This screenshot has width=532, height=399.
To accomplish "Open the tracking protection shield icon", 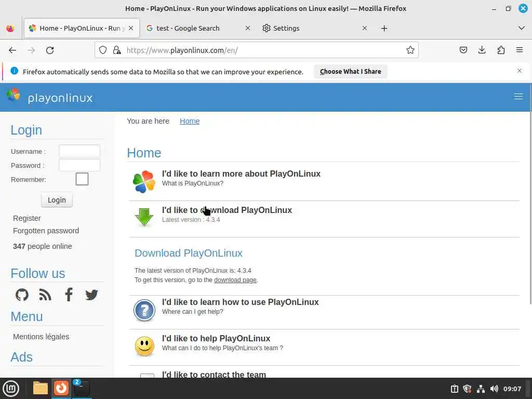I will pos(103,50).
